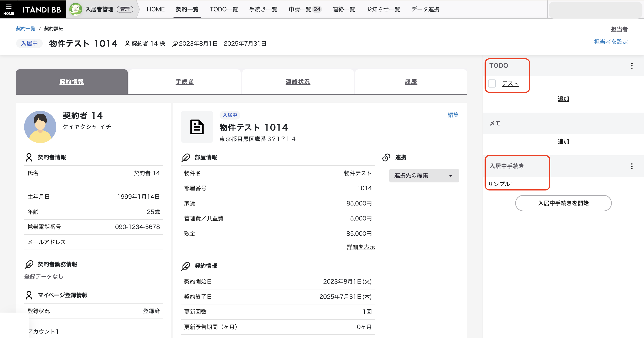644x338 pixels.
Task: Check the テスト TODO checkbox
Action: (x=492, y=83)
